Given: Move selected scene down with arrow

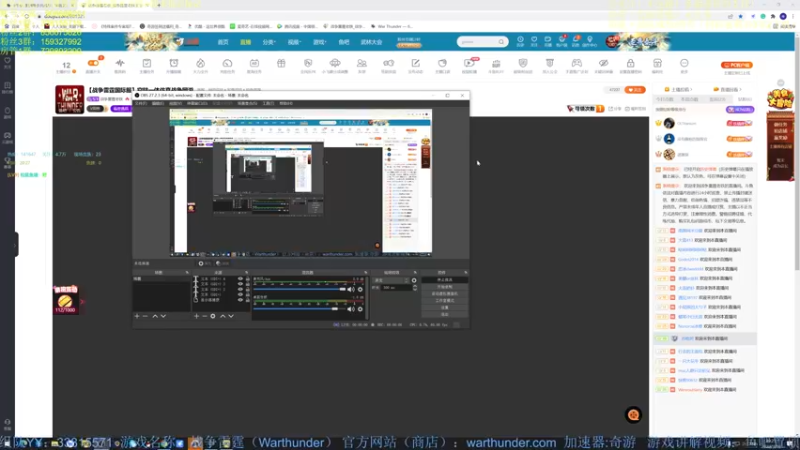Looking at the screenshot, I should [x=163, y=316].
